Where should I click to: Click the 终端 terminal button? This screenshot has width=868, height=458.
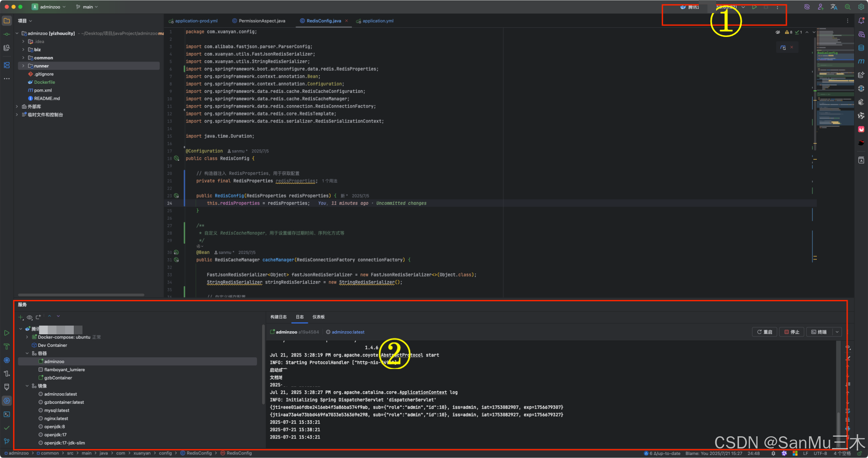[x=819, y=332]
